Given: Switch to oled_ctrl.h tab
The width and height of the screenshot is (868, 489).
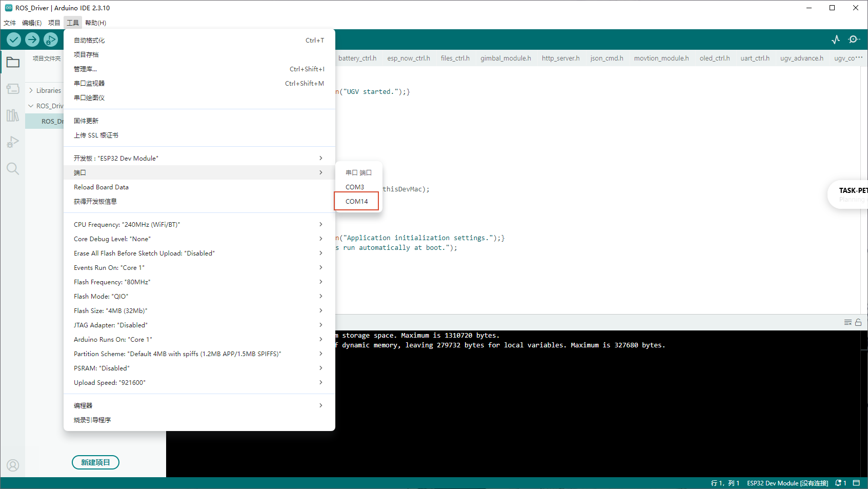Looking at the screenshot, I should pyautogui.click(x=715, y=58).
